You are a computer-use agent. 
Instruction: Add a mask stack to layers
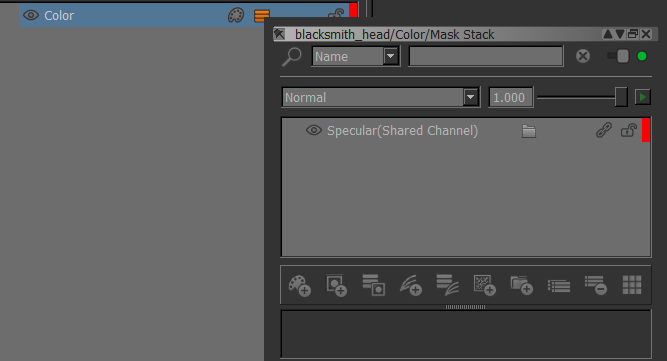click(x=373, y=285)
